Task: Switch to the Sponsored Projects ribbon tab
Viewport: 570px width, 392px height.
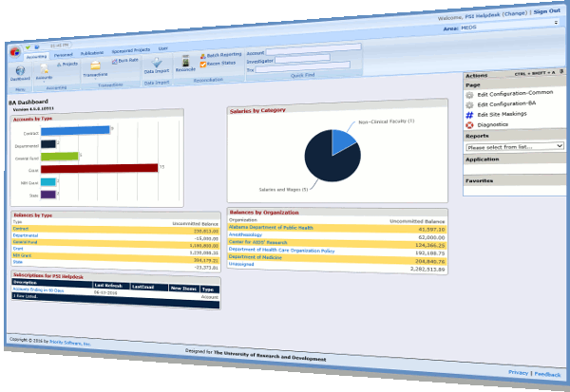Action: pos(131,50)
